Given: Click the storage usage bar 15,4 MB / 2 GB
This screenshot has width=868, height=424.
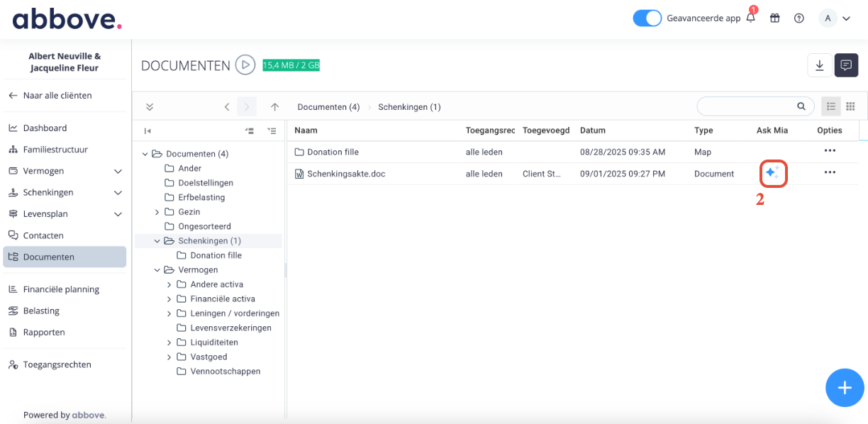Looking at the screenshot, I should (291, 65).
